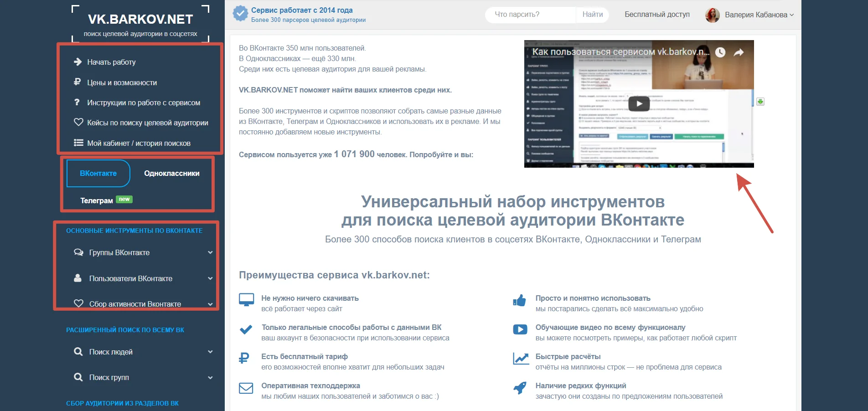Click the rocket icon for Наличие редких функций
The width and height of the screenshot is (868, 411).
[520, 388]
